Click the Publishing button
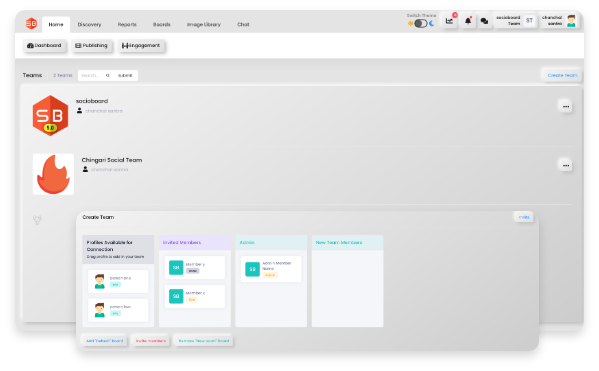Viewport: 599px width, 371px height. (x=91, y=45)
